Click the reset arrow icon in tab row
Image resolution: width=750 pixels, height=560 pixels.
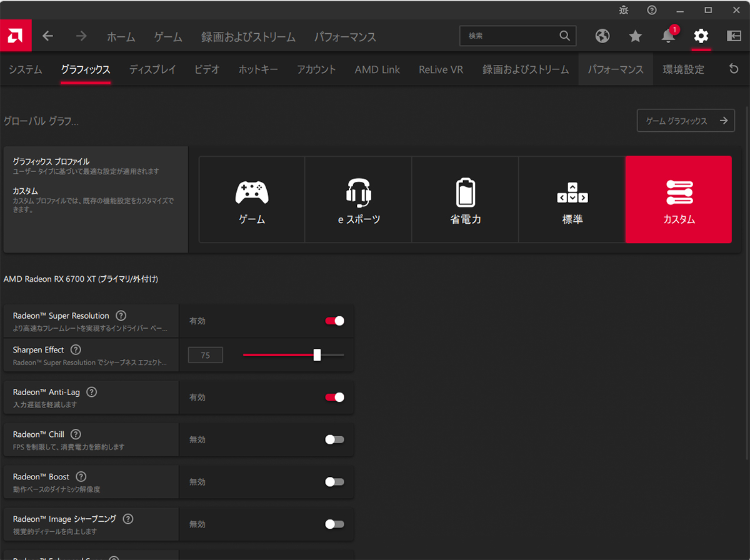[734, 69]
